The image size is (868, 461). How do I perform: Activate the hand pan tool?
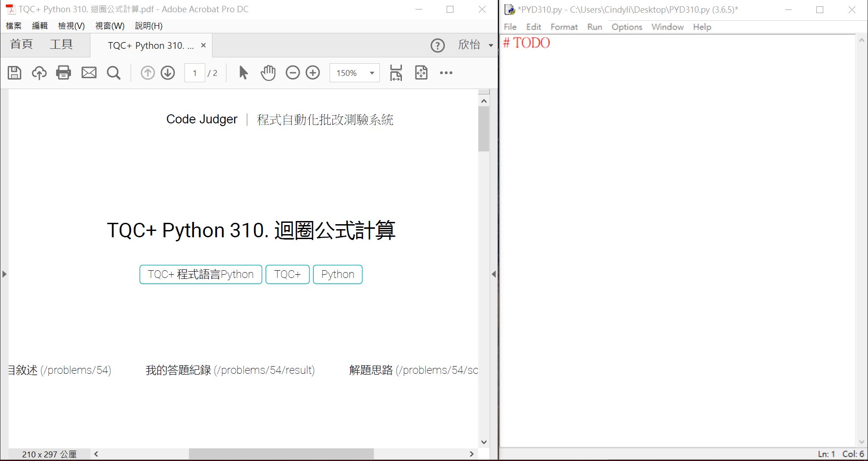pos(268,73)
